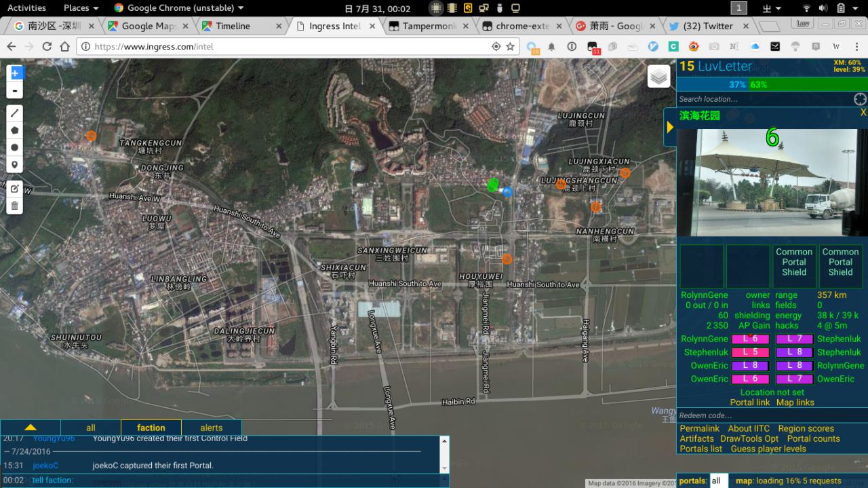Select the draw polygon tool
This screenshot has height=488, width=868.
[14, 130]
